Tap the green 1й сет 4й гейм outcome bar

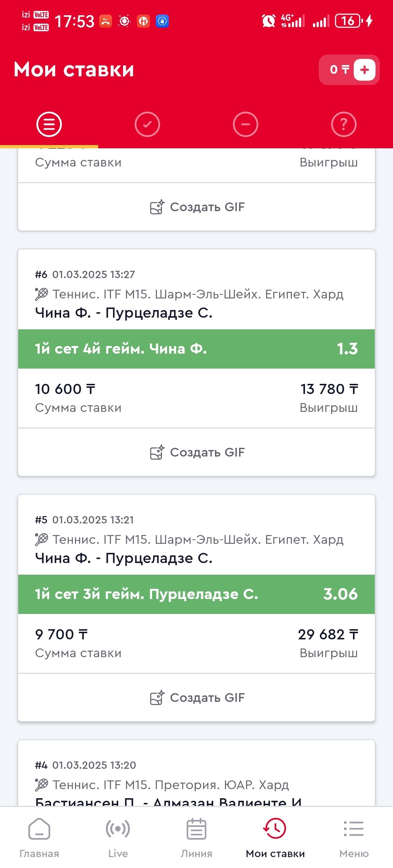196,349
